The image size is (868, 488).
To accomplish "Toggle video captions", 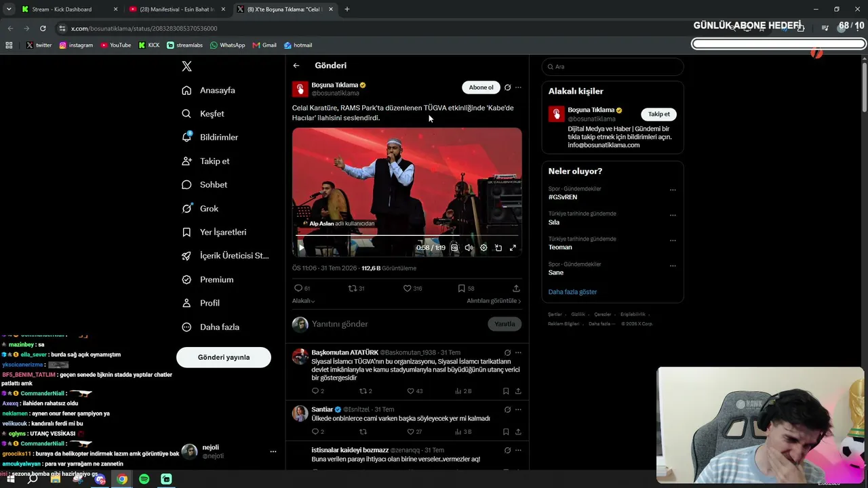I will coord(454,248).
